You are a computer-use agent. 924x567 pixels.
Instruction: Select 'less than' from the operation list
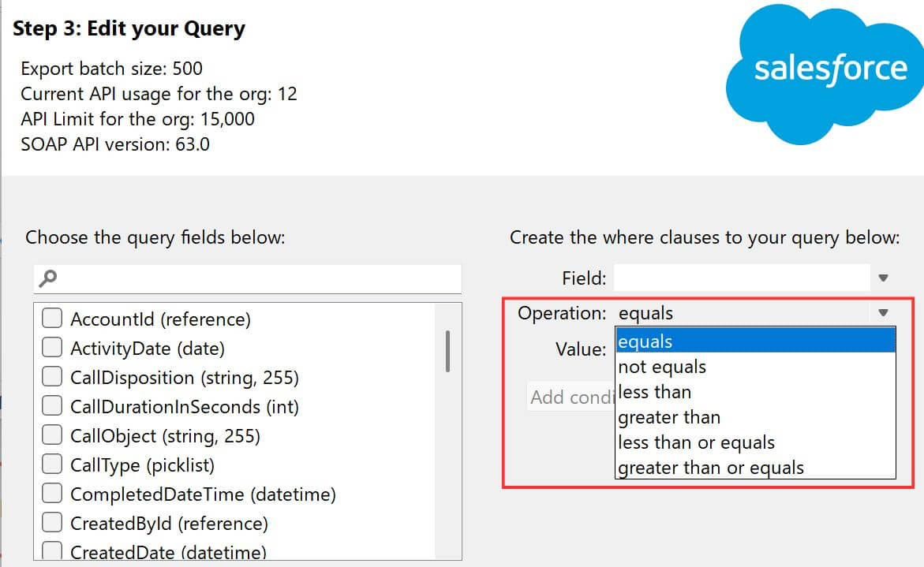(x=654, y=391)
